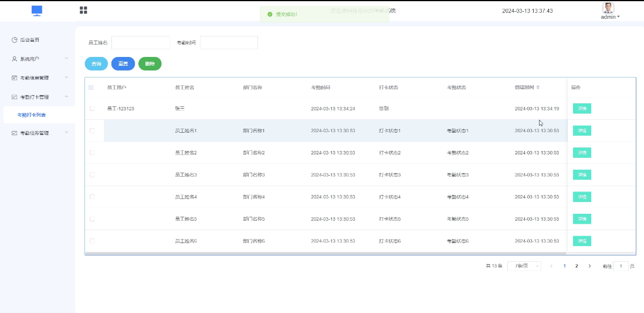Click the 考勤状态3 cell
Screen dimensions: 644x313
coord(457,175)
